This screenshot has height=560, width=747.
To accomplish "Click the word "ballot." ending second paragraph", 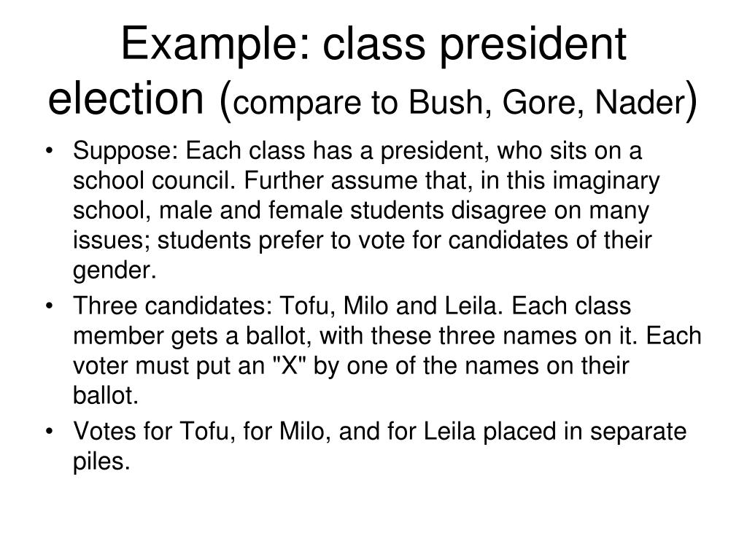I will 105,396.
